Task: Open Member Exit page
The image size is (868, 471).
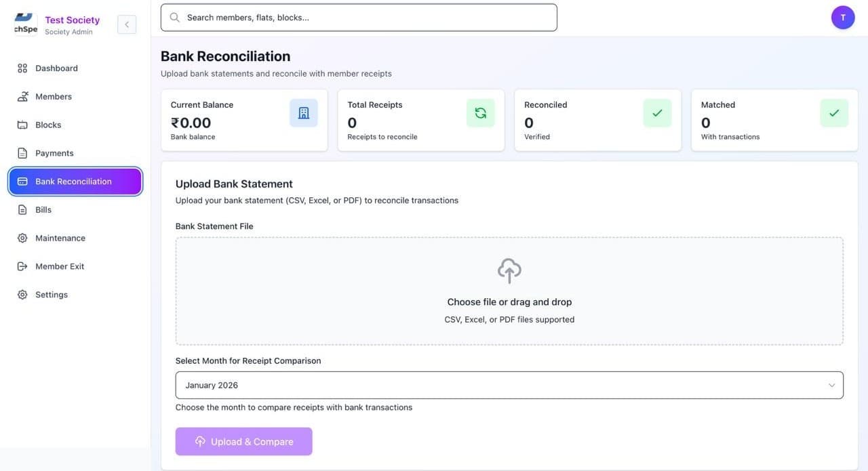Action: point(75,266)
